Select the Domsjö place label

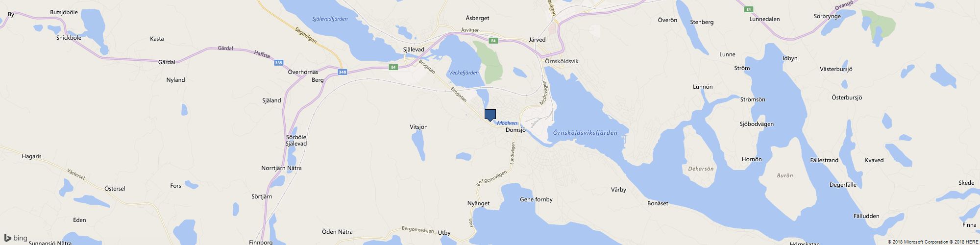515,130
